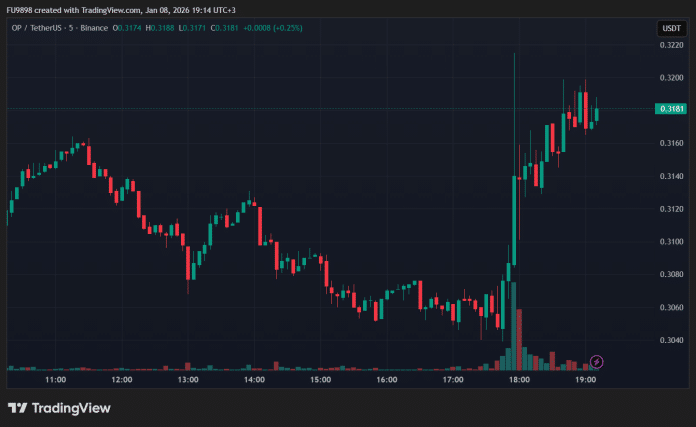Click the 0.3040 price axis label
The width and height of the screenshot is (696, 427).
(x=671, y=340)
